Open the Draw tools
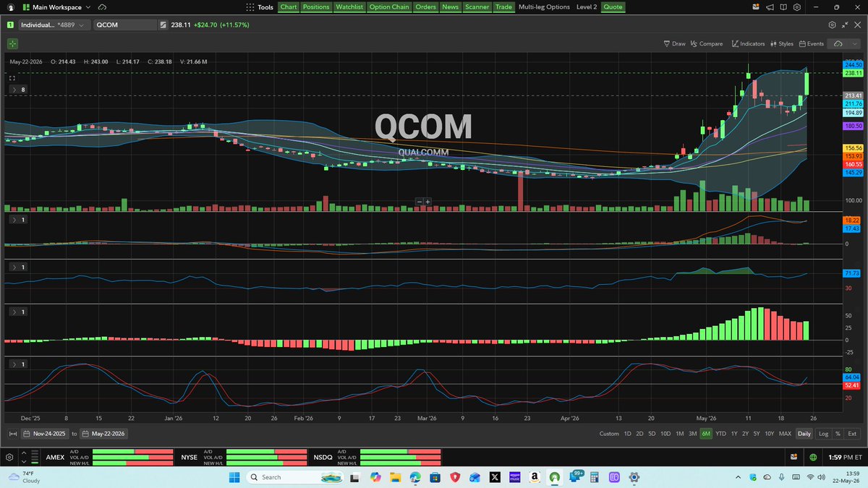The height and width of the screenshot is (488, 868). (674, 43)
